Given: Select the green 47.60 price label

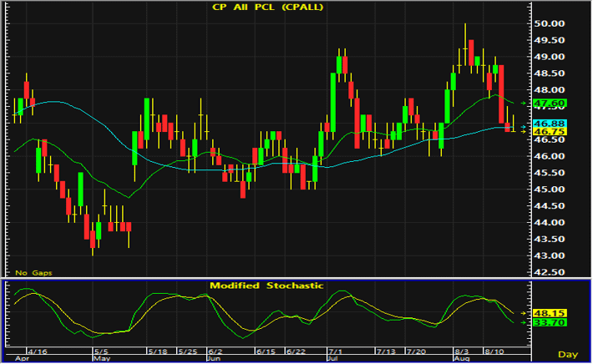Looking at the screenshot, I should (550, 104).
